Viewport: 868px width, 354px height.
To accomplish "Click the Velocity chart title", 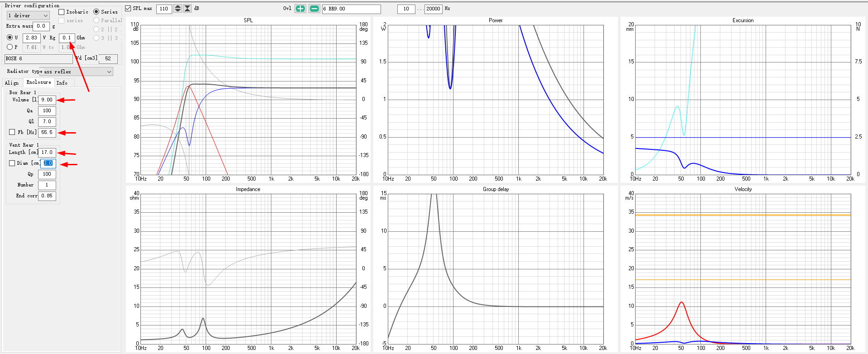I will (743, 189).
